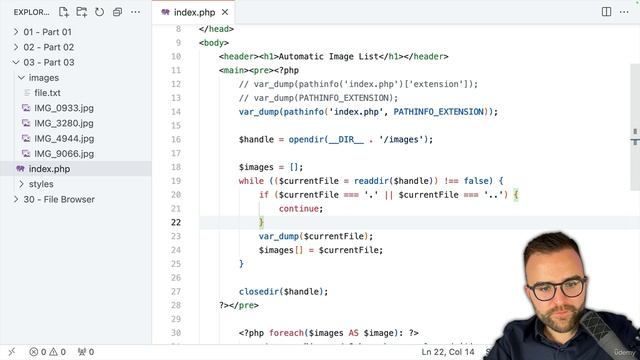Select index.php in the Explorer tree
This screenshot has height=360, width=640.
(x=76, y=169)
